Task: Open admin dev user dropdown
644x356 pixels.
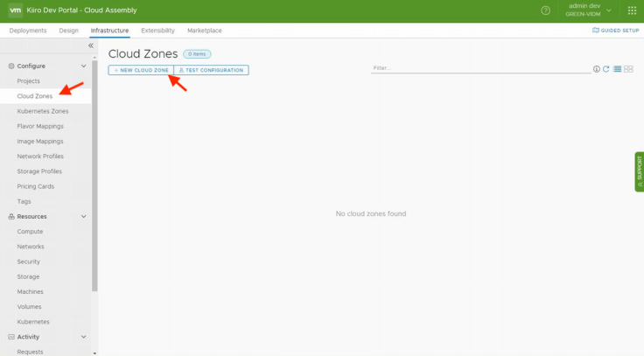Action: tap(588, 10)
